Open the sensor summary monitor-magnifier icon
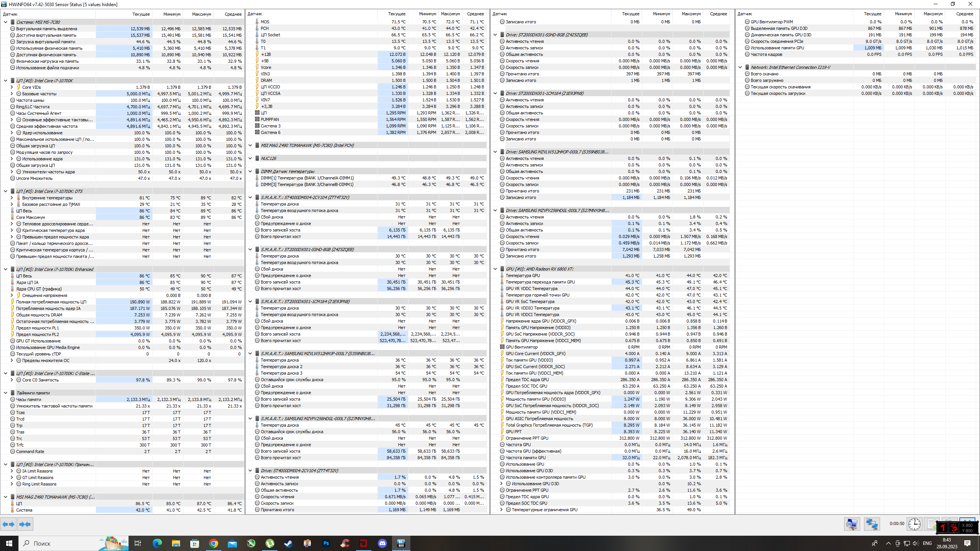The height and width of the screenshot is (551, 980). coord(852,524)
